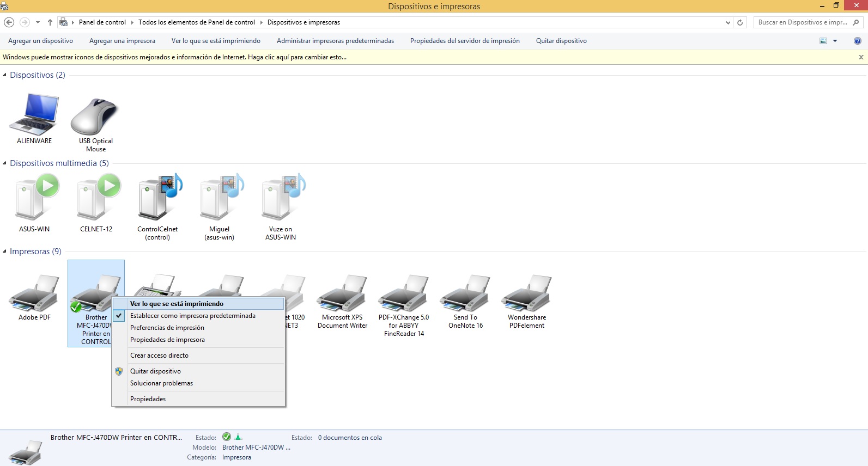This screenshot has width=868, height=466.
Task: Choose Solucionar problemas in the context menu
Action: pos(161,383)
